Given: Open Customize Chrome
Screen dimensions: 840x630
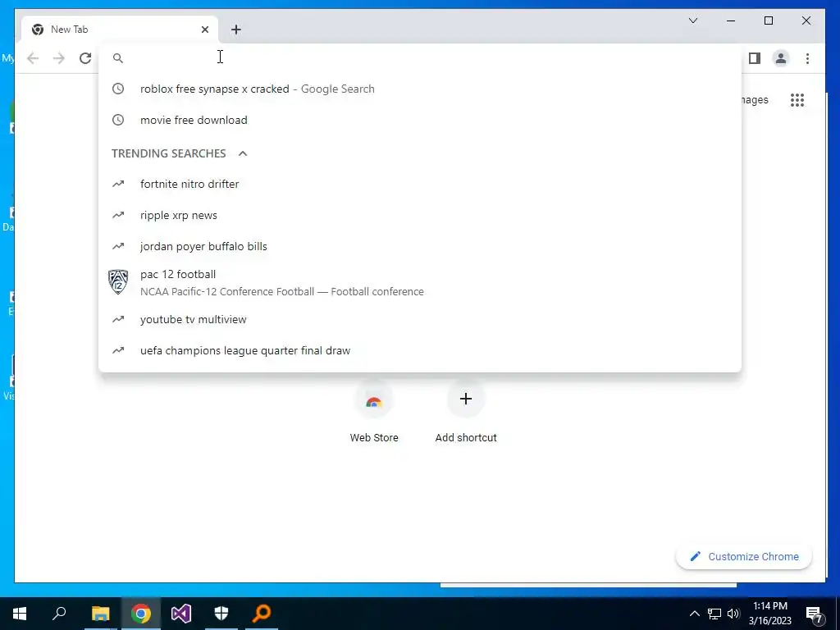Looking at the screenshot, I should [x=744, y=556].
